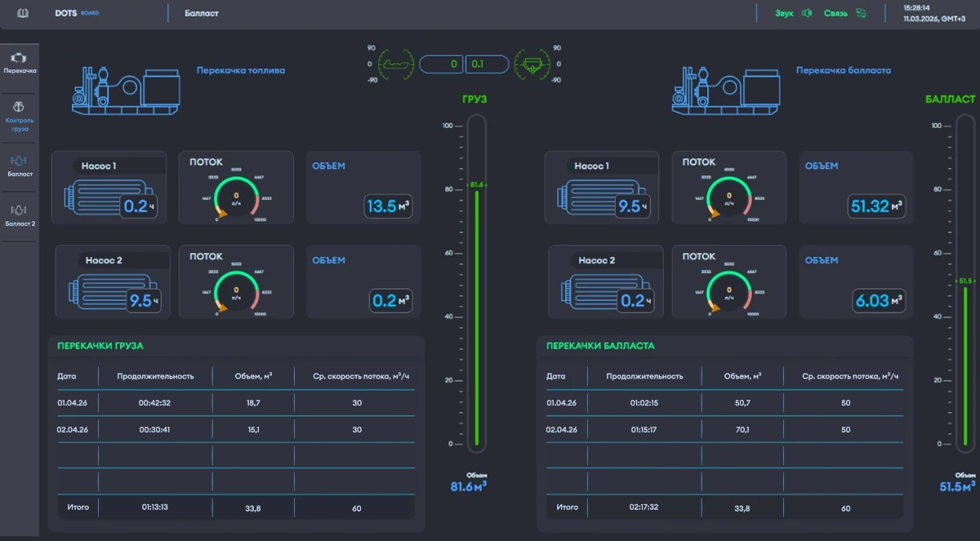This screenshot has height=541, width=980.
Task: Click the ship trim inclinometer icon
Action: coord(396,64)
